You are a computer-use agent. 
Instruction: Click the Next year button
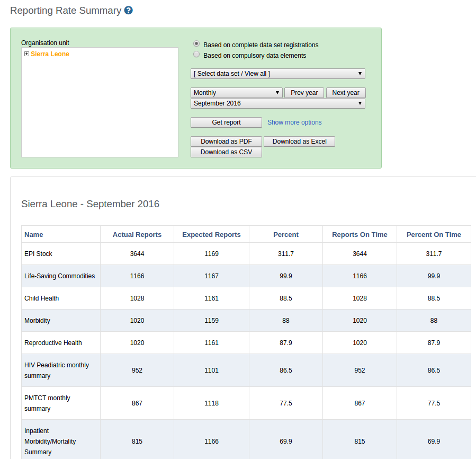(346, 93)
